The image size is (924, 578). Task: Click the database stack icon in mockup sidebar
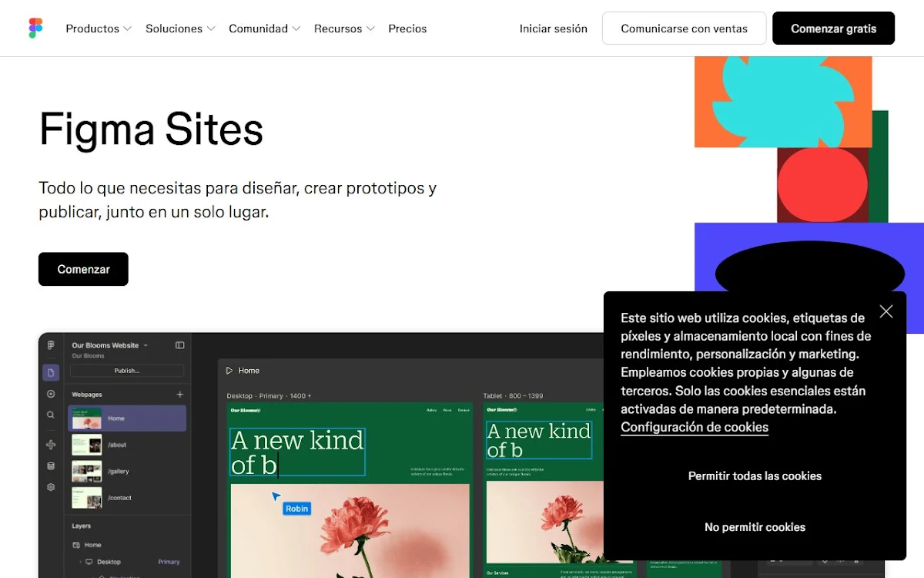coord(51,466)
